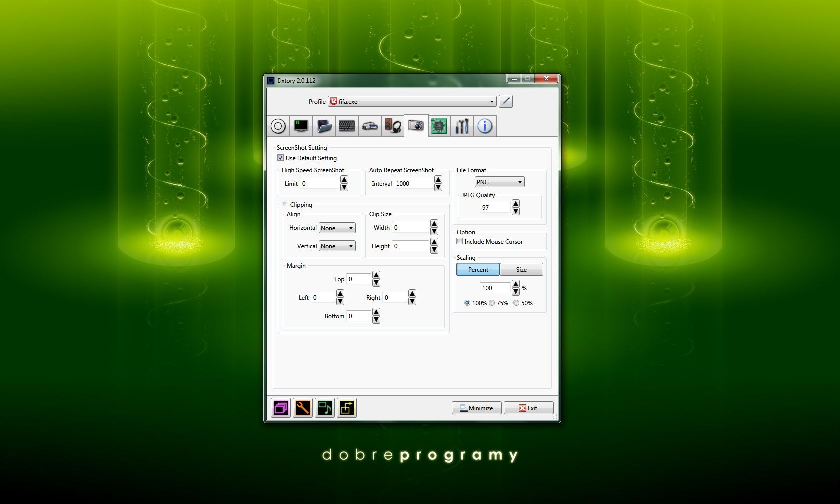Viewport: 840px width, 504px height.
Task: Increase scaling percent value
Action: pos(516,284)
